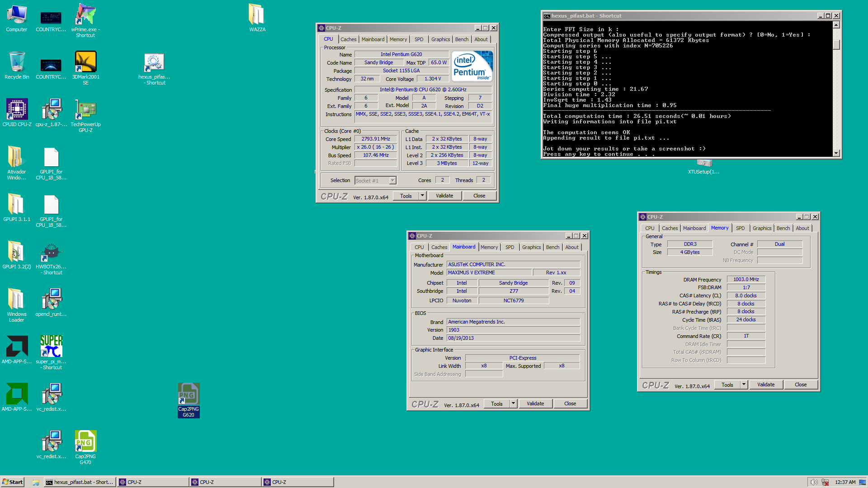Open Windows Explorer from the taskbar

36,482
